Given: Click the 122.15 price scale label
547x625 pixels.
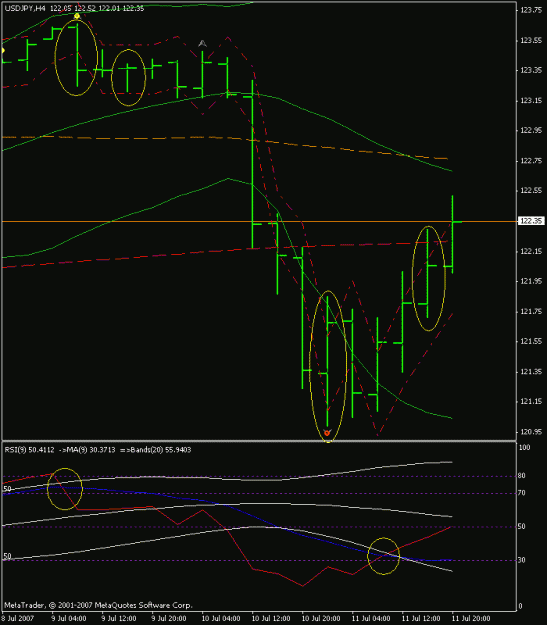Looking at the screenshot, I should (531, 251).
